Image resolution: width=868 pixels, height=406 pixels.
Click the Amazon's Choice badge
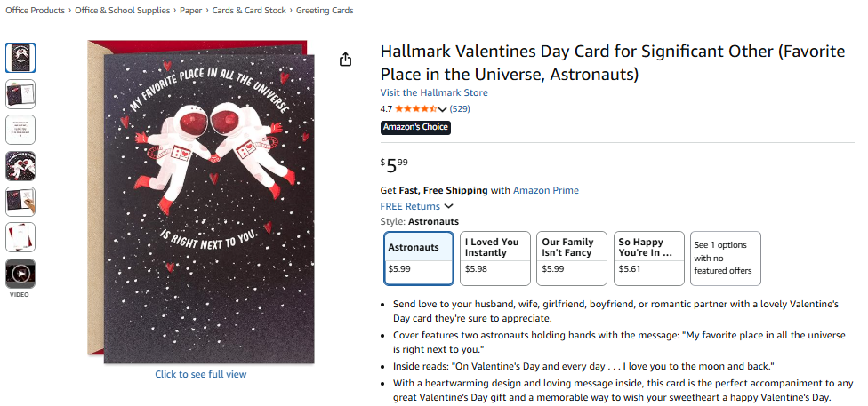pyautogui.click(x=415, y=127)
